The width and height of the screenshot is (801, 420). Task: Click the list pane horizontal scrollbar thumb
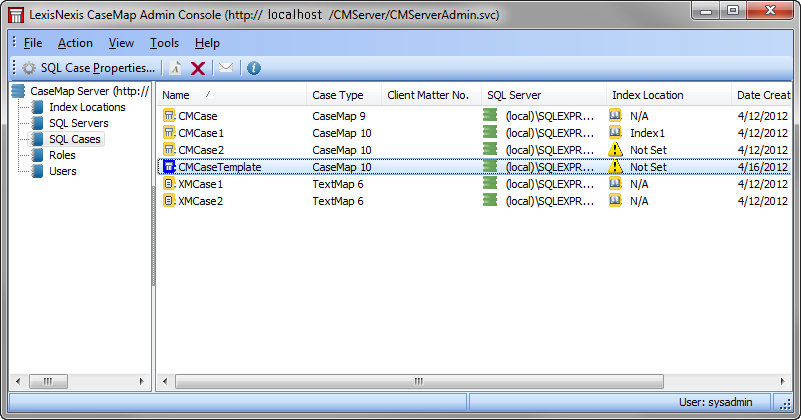point(419,381)
